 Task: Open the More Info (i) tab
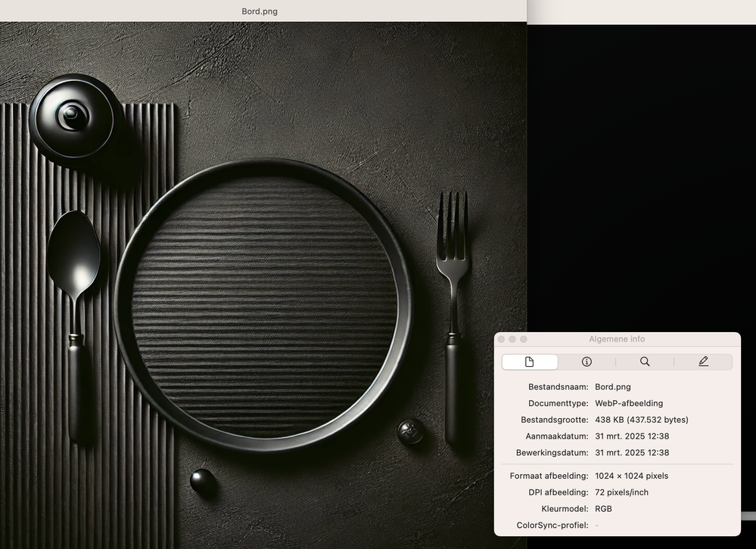point(586,361)
